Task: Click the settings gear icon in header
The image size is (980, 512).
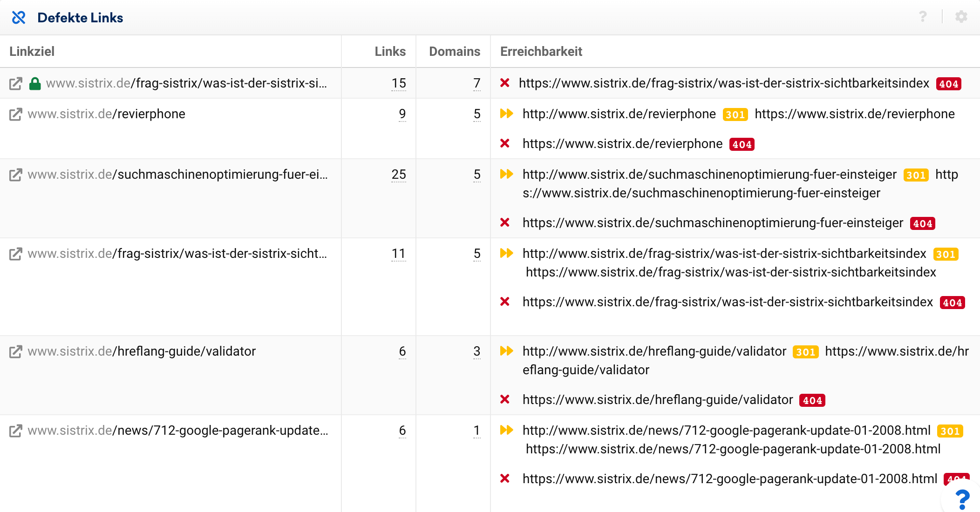Action: point(961,17)
